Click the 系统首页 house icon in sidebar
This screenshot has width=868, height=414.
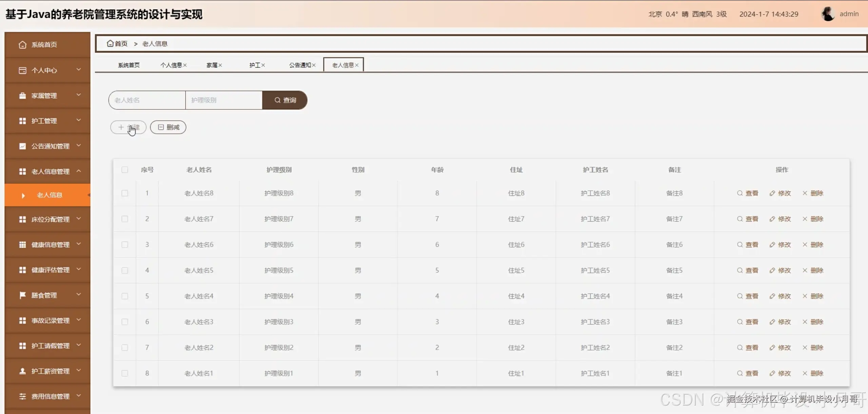[x=22, y=45]
